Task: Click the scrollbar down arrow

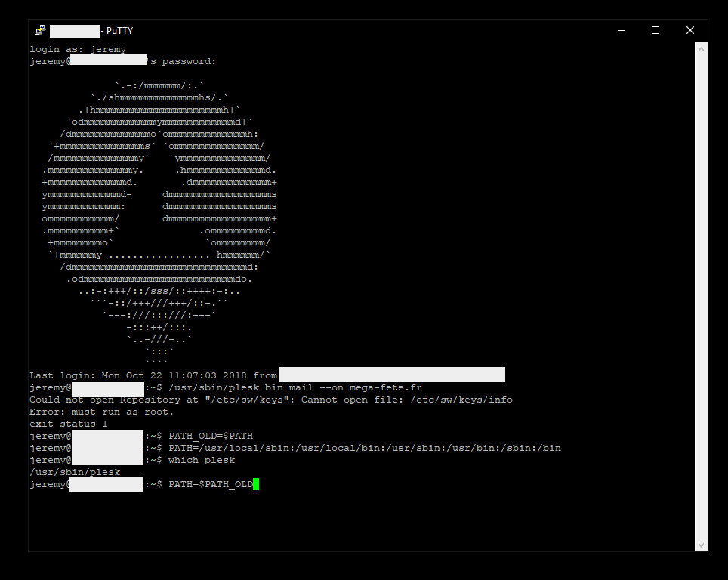Action: [701, 545]
